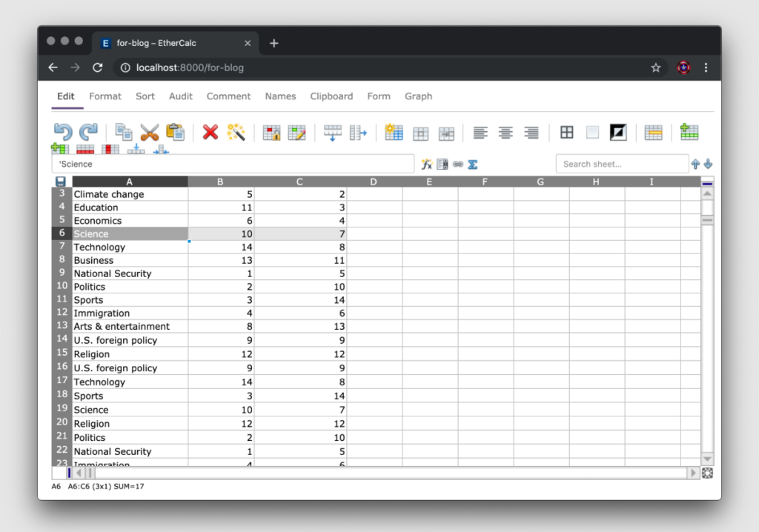Viewport: 759px width, 532px height.
Task: Align cell text to the right
Action: pos(531,133)
